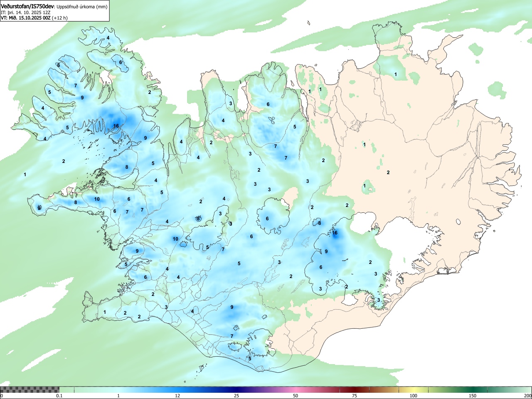This screenshot has width=532, height=399.
Task: Click the '75' tick label on the color scale
Action: point(355,396)
